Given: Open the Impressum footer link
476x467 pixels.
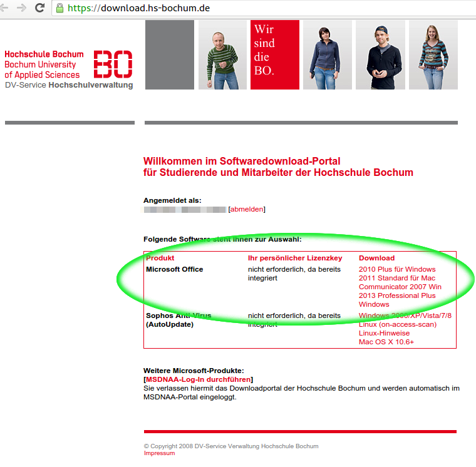Looking at the screenshot, I should pos(159,453).
